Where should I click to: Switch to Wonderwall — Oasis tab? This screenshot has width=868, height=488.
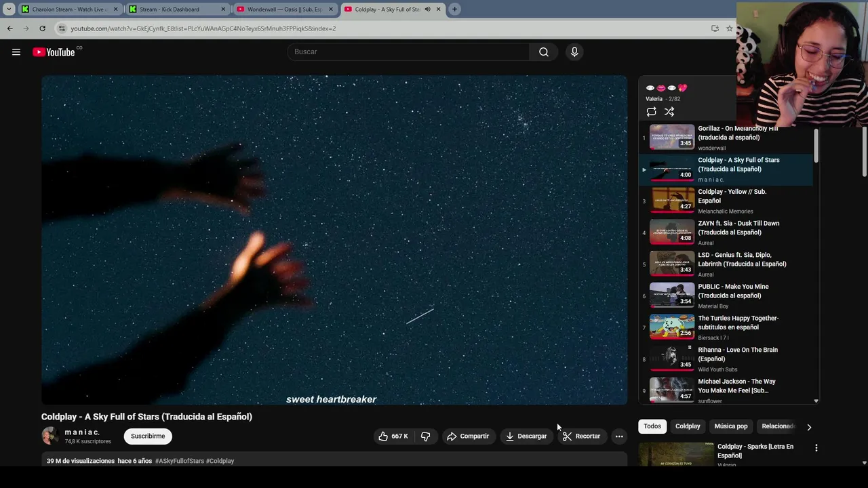[285, 9]
